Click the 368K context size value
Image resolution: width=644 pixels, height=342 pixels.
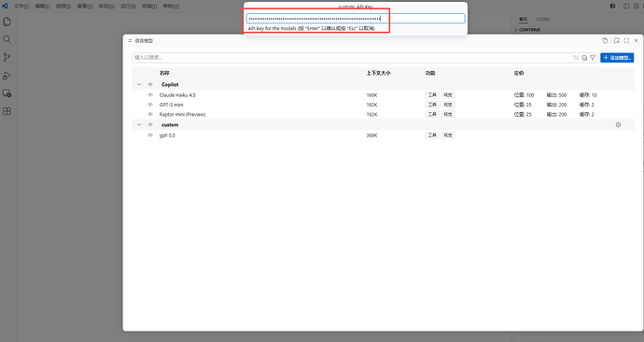371,135
